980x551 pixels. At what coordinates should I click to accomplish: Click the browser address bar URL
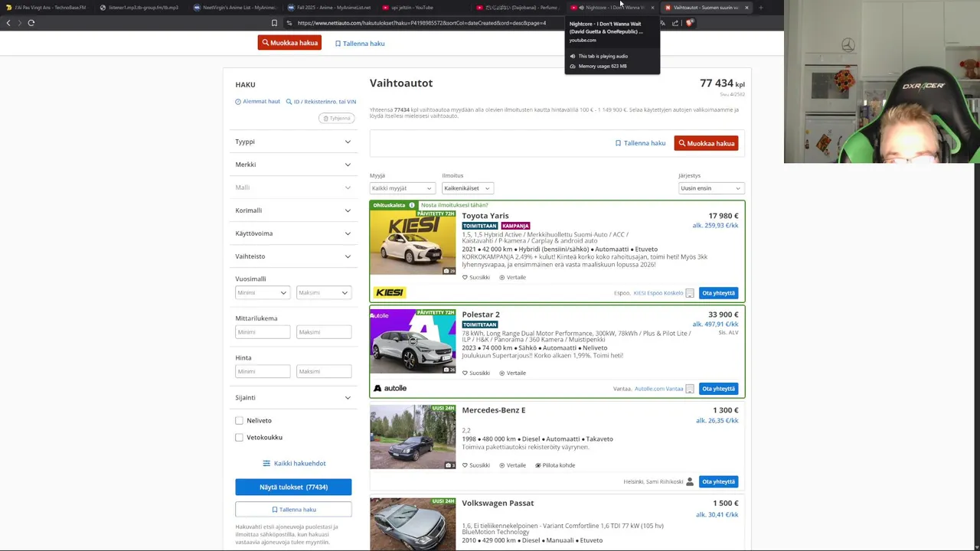tap(422, 23)
